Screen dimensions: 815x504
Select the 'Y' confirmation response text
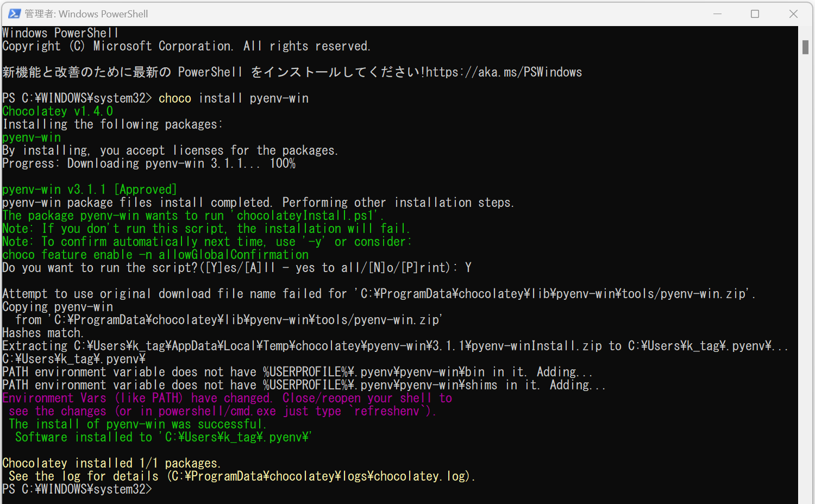pyautogui.click(x=468, y=267)
